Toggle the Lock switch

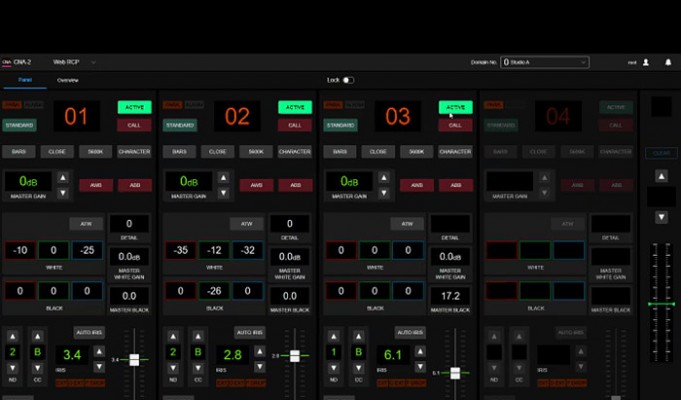click(348, 80)
